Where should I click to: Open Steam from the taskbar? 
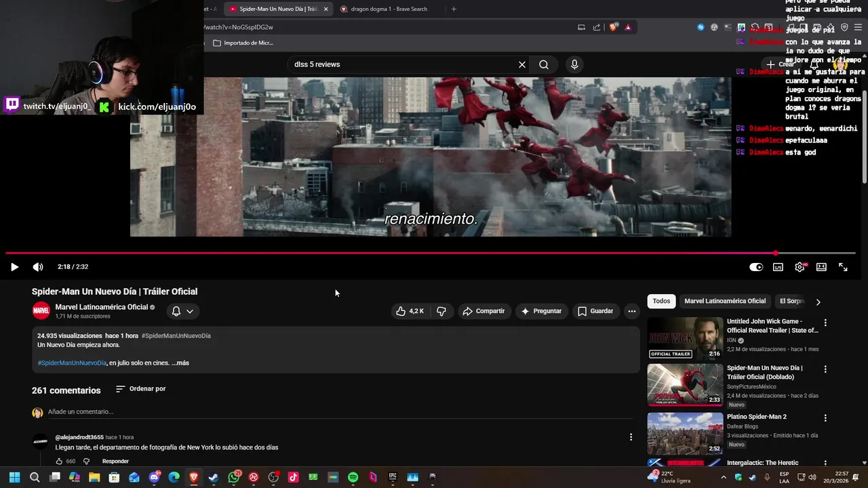pos(213,477)
